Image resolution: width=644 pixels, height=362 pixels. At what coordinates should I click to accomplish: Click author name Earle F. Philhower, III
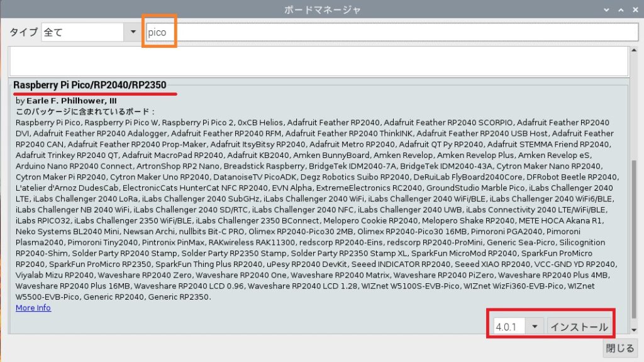[72, 101]
